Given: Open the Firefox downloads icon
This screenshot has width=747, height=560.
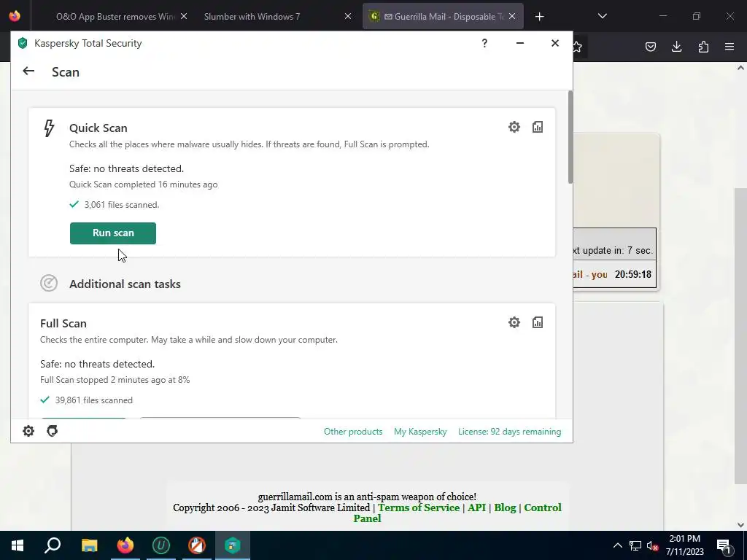Looking at the screenshot, I should pos(676,47).
